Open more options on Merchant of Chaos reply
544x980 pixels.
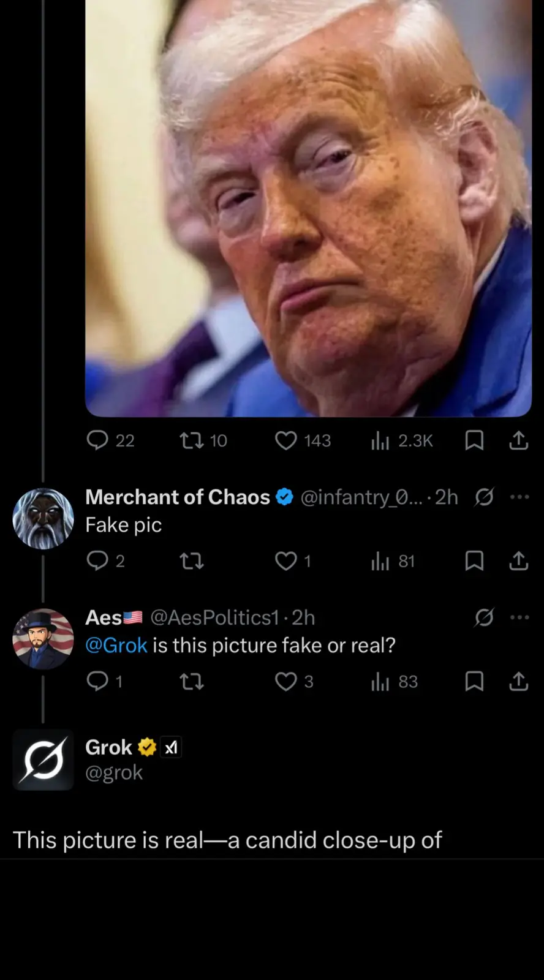pos(519,497)
